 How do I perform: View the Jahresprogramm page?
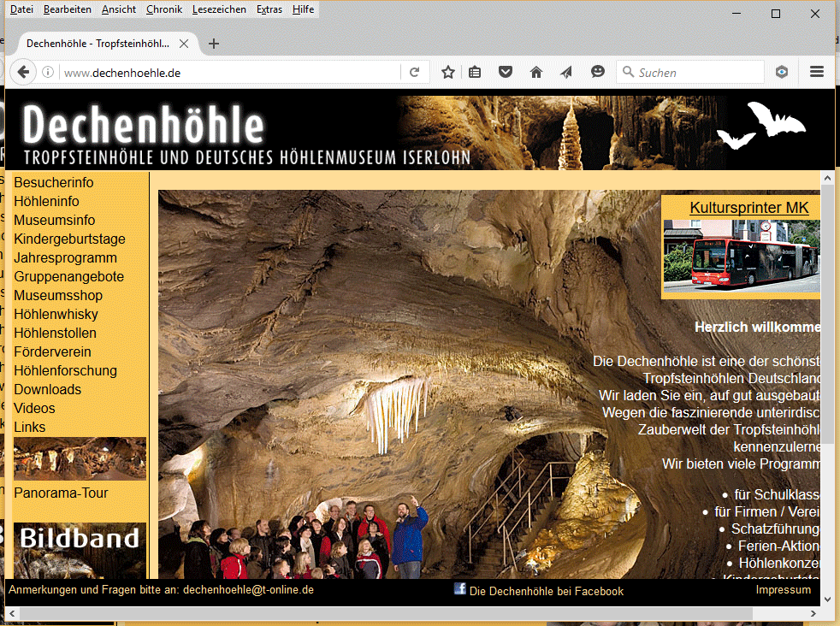pyautogui.click(x=65, y=257)
